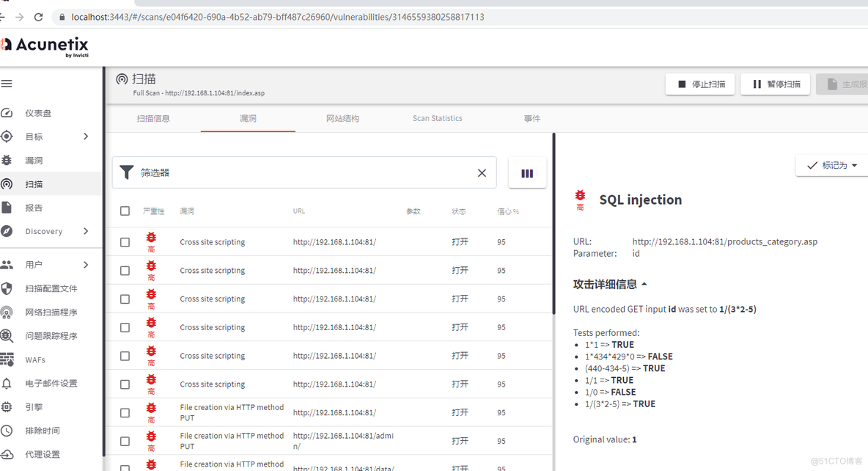Expand the 目标 submenu chevron
The width and height of the screenshot is (868, 471).
coord(86,136)
